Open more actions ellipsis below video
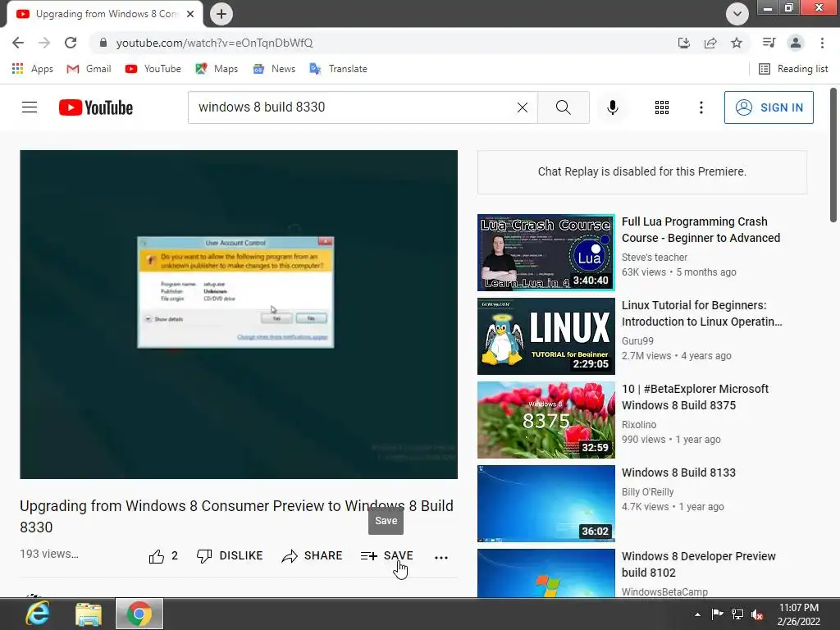The height and width of the screenshot is (630, 840). click(x=441, y=557)
